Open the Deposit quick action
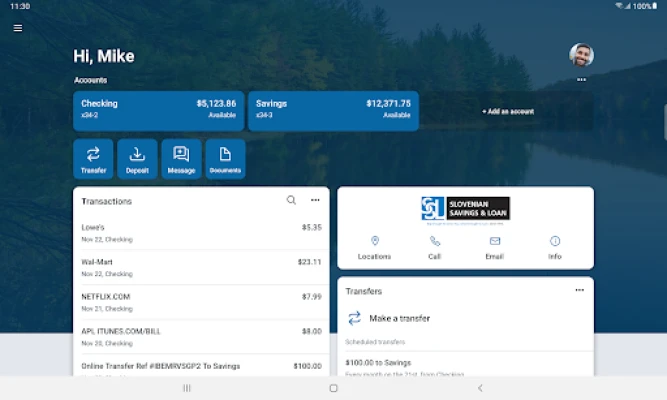Screen dimensions: 667x400 [137, 159]
